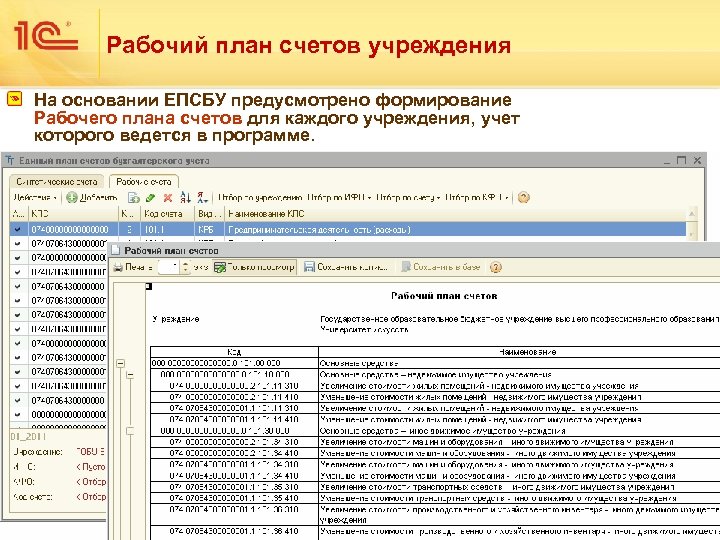
Task: Open the Синтетические счета tab
Action: click(56, 182)
